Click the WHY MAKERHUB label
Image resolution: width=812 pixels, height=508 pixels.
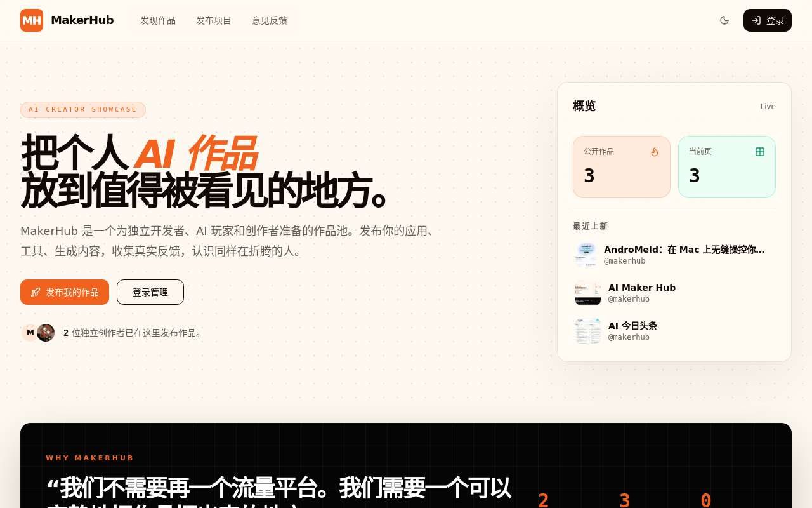(90, 458)
